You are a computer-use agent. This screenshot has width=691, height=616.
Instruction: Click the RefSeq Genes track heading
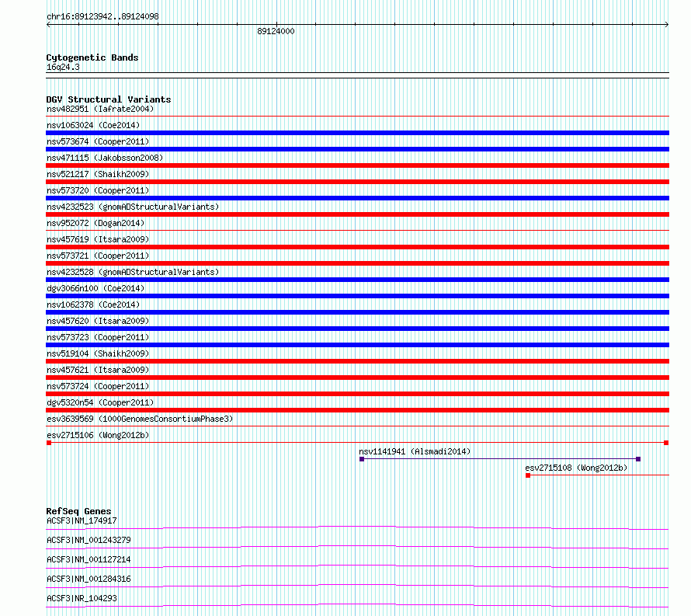coord(78,511)
